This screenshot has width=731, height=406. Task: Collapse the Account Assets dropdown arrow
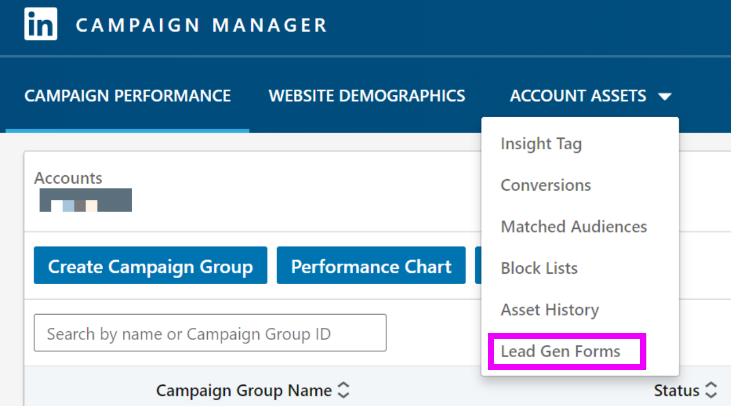(x=666, y=97)
